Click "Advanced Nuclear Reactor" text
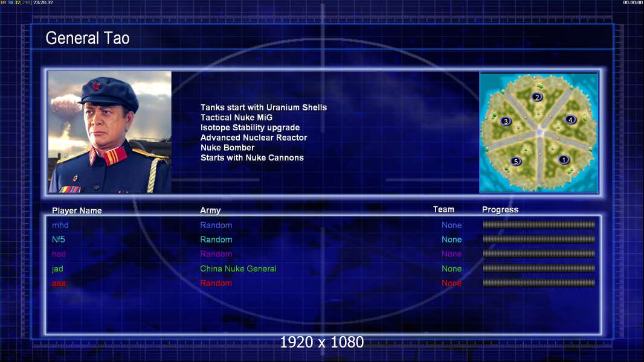This screenshot has height=362, width=644. coord(254,138)
